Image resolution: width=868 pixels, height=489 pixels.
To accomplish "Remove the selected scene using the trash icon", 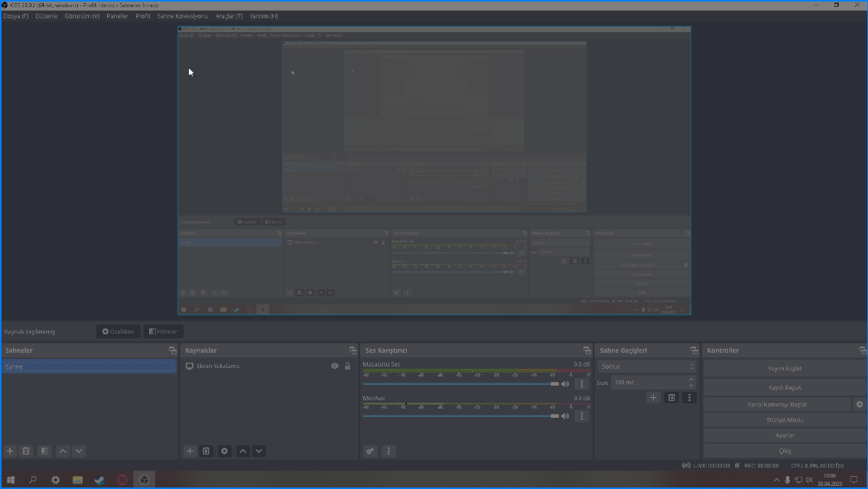I will coord(26,451).
